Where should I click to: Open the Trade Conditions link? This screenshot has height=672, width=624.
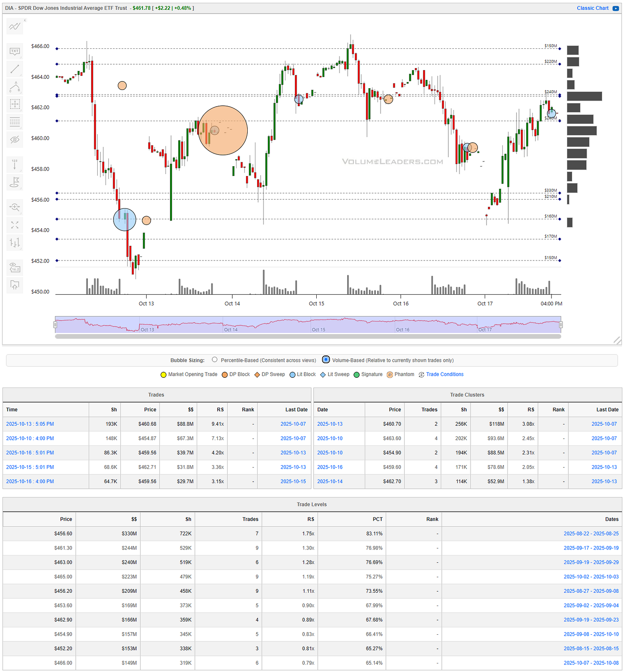(445, 374)
